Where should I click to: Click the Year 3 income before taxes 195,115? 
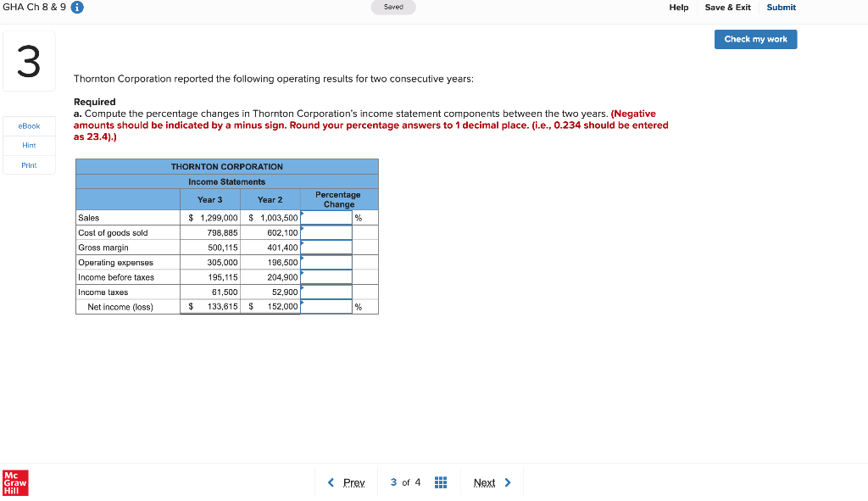point(223,277)
